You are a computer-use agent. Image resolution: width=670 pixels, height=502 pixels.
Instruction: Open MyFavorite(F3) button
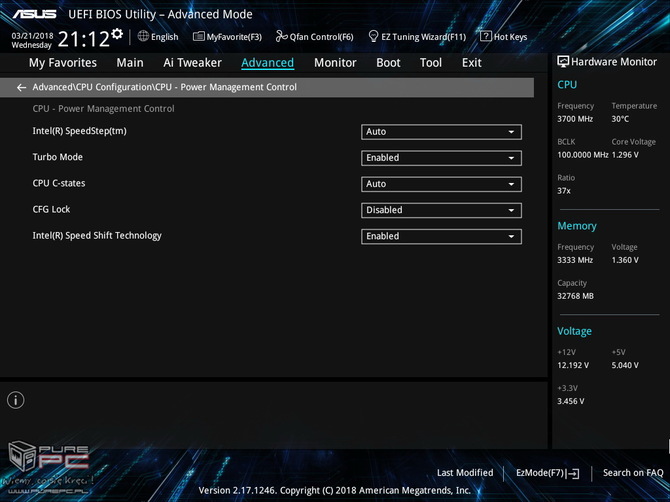227,37
